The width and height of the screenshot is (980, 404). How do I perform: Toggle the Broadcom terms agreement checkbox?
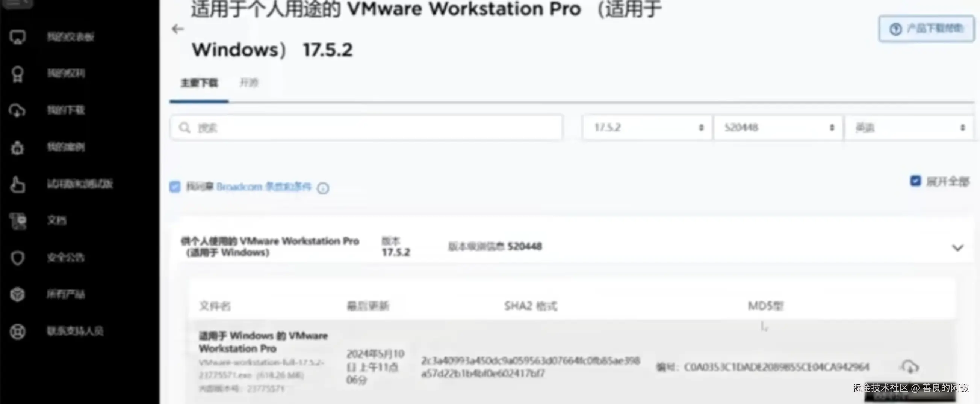click(175, 187)
